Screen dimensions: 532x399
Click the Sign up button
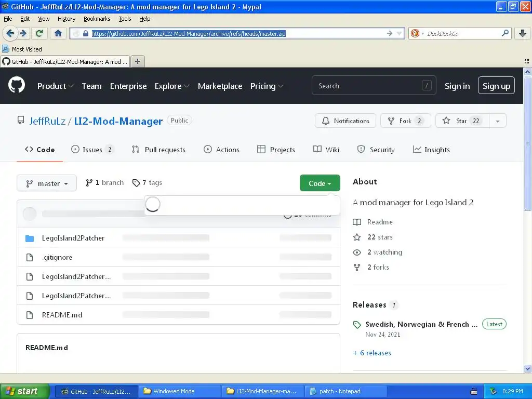(x=496, y=86)
